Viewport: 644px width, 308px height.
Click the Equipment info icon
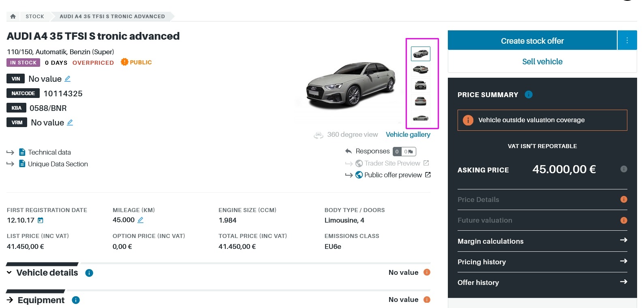[x=76, y=300]
